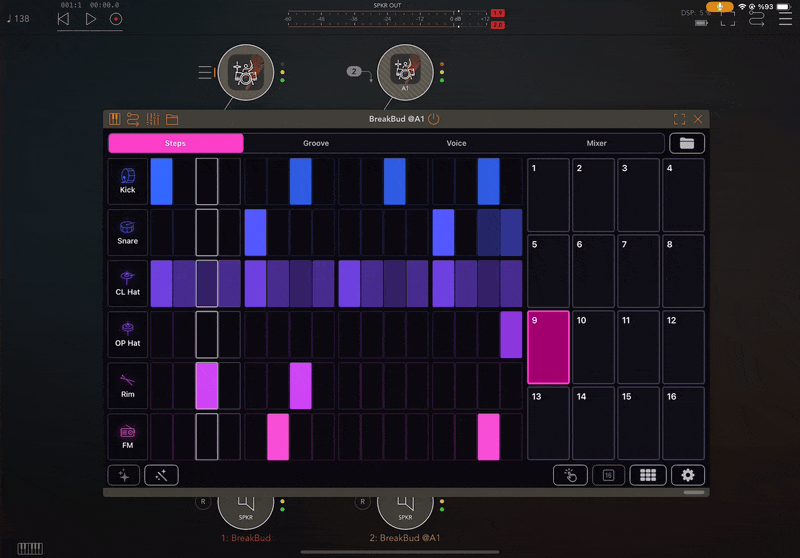Select pattern slot 6

[593, 271]
